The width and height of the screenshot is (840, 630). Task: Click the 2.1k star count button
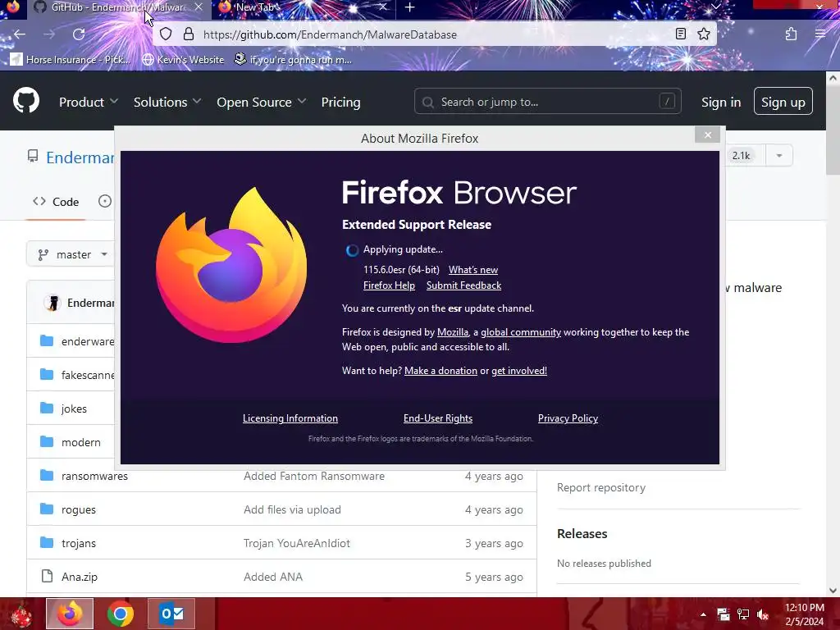click(742, 155)
